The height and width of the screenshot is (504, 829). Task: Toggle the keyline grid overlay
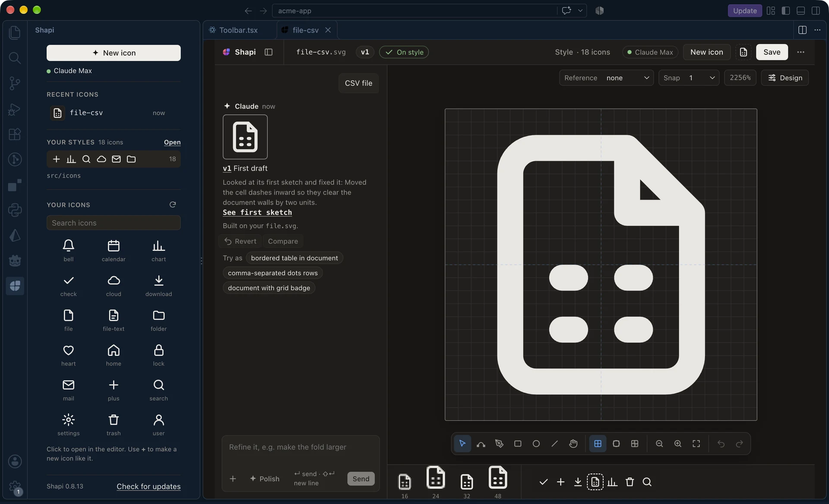(x=635, y=444)
